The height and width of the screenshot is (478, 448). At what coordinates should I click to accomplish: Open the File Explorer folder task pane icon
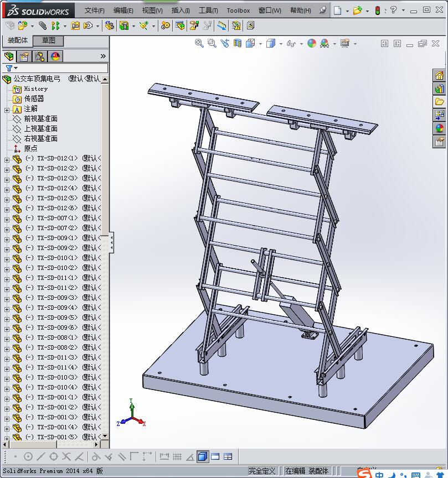[439, 102]
